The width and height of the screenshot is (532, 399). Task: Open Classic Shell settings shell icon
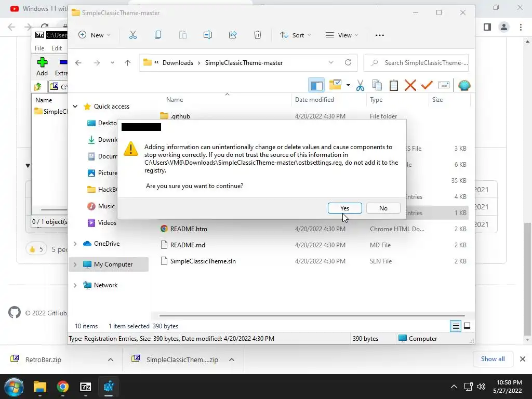464,86
